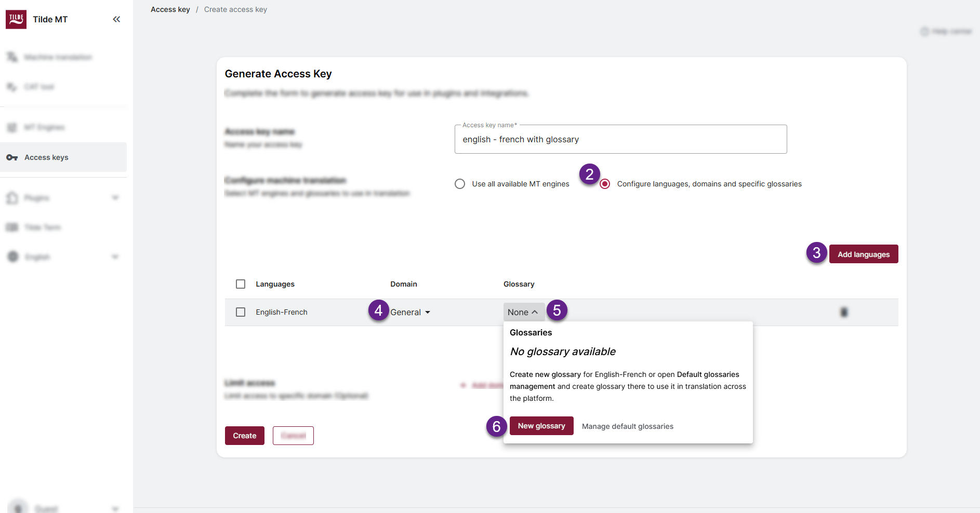This screenshot has width=980, height=513.
Task: Navigate to the Access key breadcrumb
Action: tap(170, 9)
